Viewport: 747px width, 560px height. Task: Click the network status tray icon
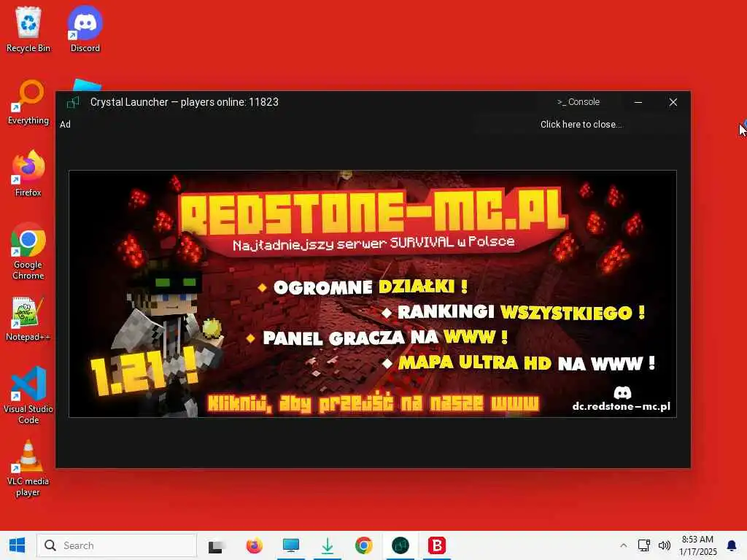pyautogui.click(x=644, y=545)
